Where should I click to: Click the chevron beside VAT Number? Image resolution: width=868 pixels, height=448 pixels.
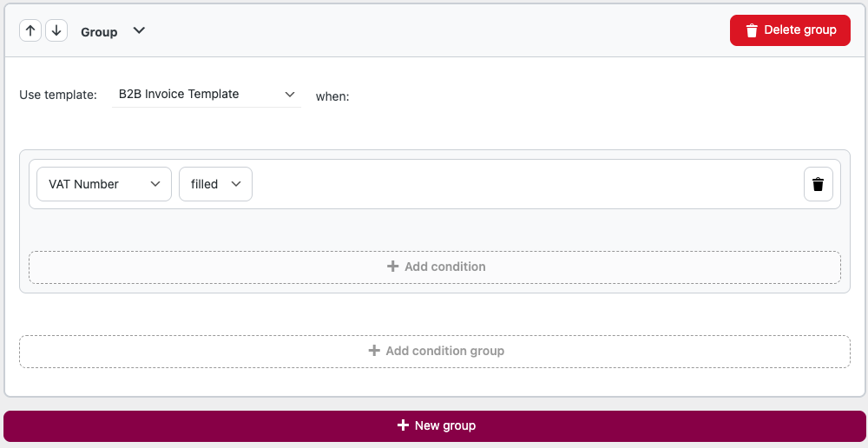coord(155,184)
